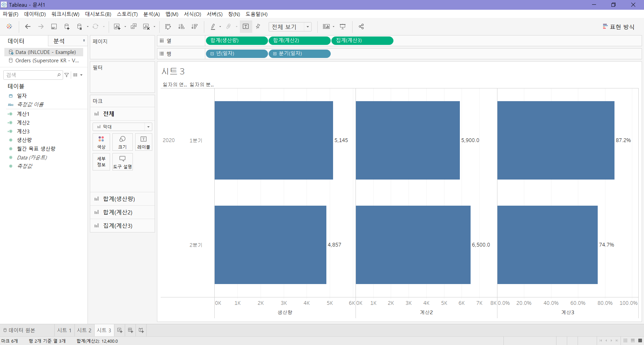Screen dimensions: 644x345
Task: Open pause auto updates dropdown arrow
Action: (x=88, y=27)
